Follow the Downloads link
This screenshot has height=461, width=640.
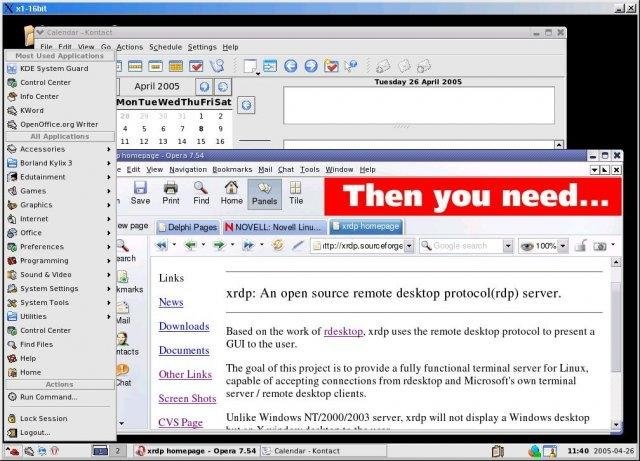(184, 326)
